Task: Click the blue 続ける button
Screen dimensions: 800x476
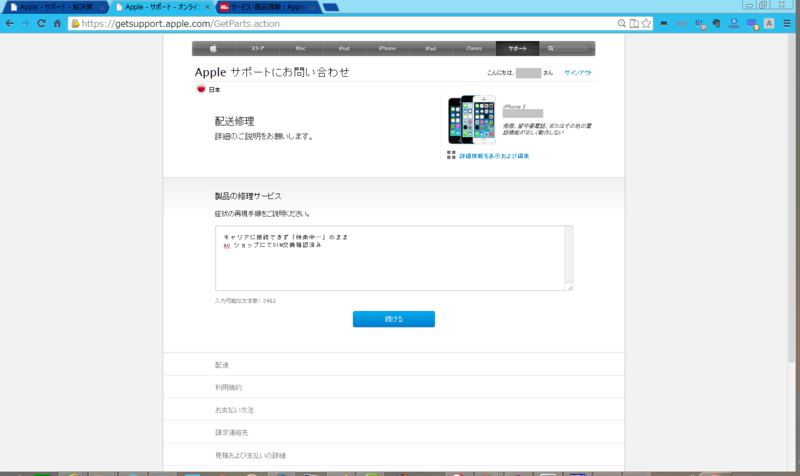Action: point(394,319)
